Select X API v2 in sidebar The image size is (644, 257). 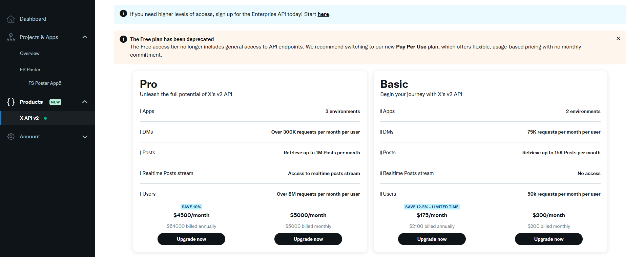coord(29,118)
